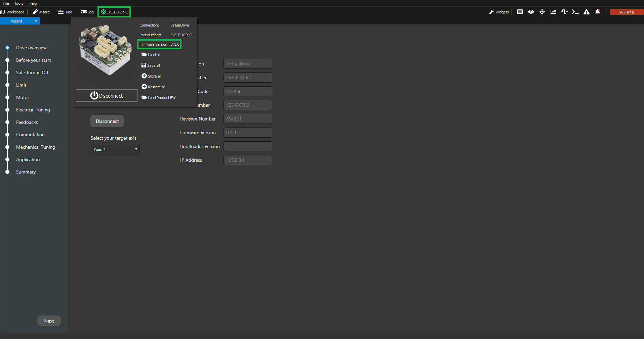Viewport: 644px width, 339px height.
Task: Click the square wave signal icon
Action: pyautogui.click(x=564, y=12)
